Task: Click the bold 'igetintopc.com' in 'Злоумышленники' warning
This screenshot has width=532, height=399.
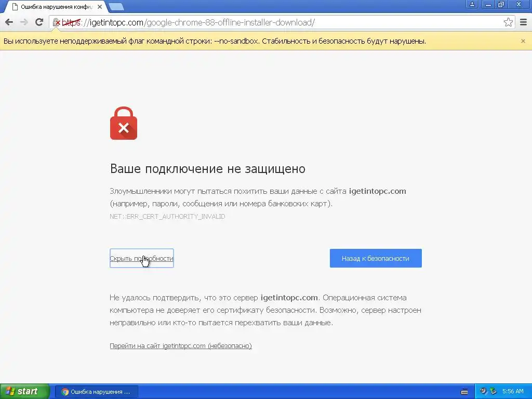Action: click(377, 191)
